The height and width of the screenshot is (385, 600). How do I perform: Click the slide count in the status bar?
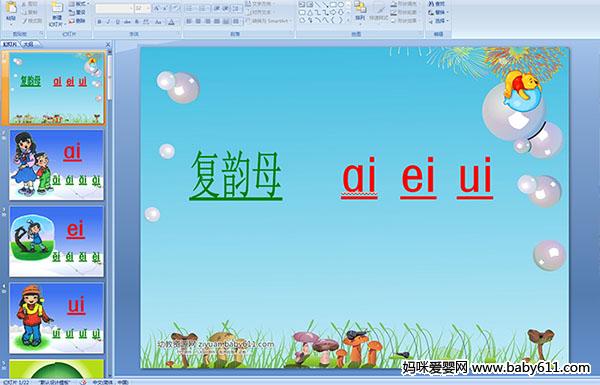pyautogui.click(x=16, y=382)
